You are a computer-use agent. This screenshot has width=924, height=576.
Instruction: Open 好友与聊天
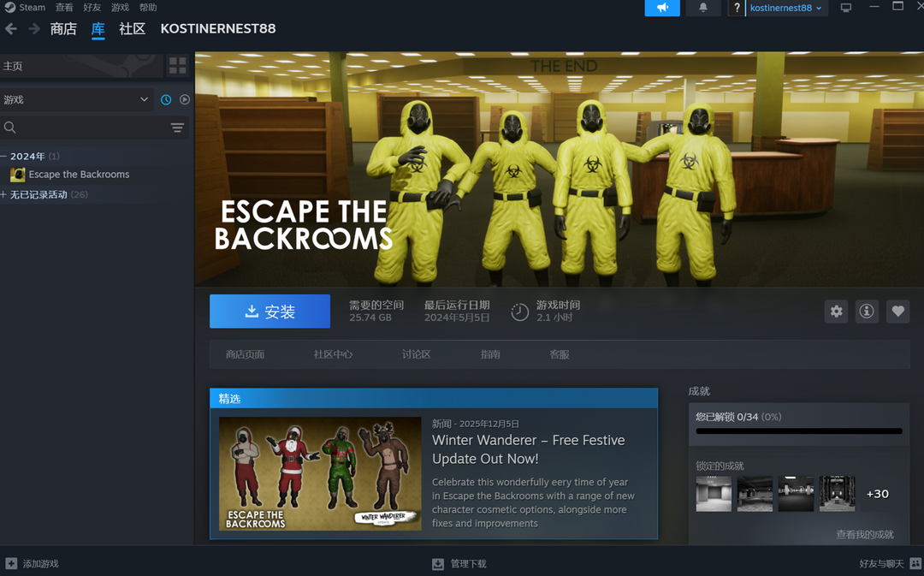tap(881, 564)
